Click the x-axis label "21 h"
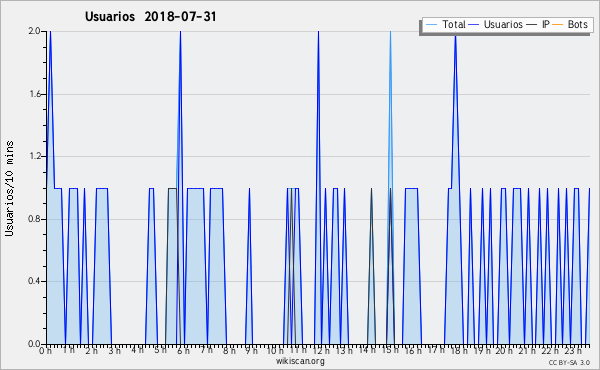The width and height of the screenshot is (600, 370). [528, 351]
